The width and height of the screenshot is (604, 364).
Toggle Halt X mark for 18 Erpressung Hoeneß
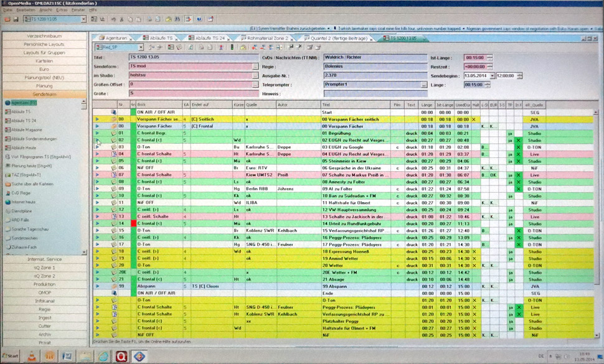coord(474,251)
